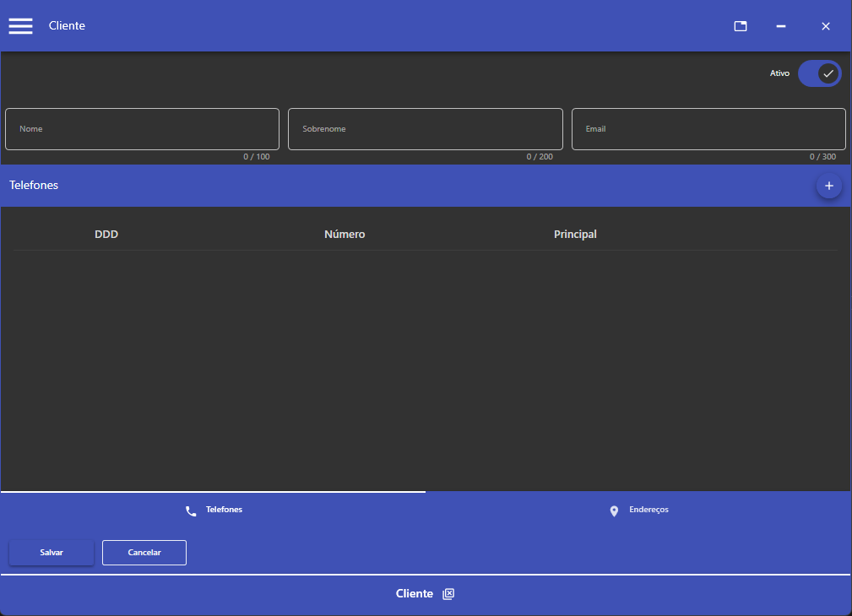Image resolution: width=852 pixels, height=616 pixels.
Task: Click the restore window icon
Action: (x=740, y=26)
